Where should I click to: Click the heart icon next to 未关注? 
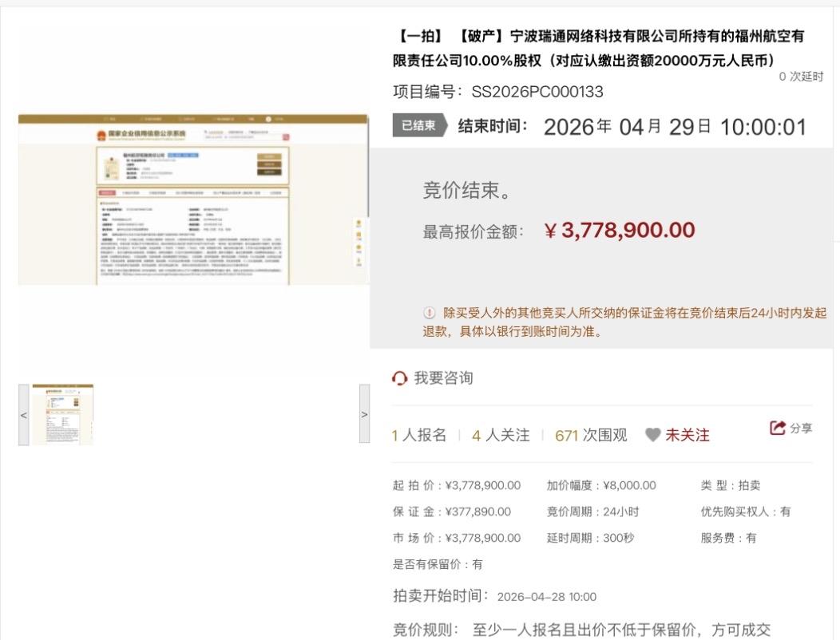[x=652, y=435]
